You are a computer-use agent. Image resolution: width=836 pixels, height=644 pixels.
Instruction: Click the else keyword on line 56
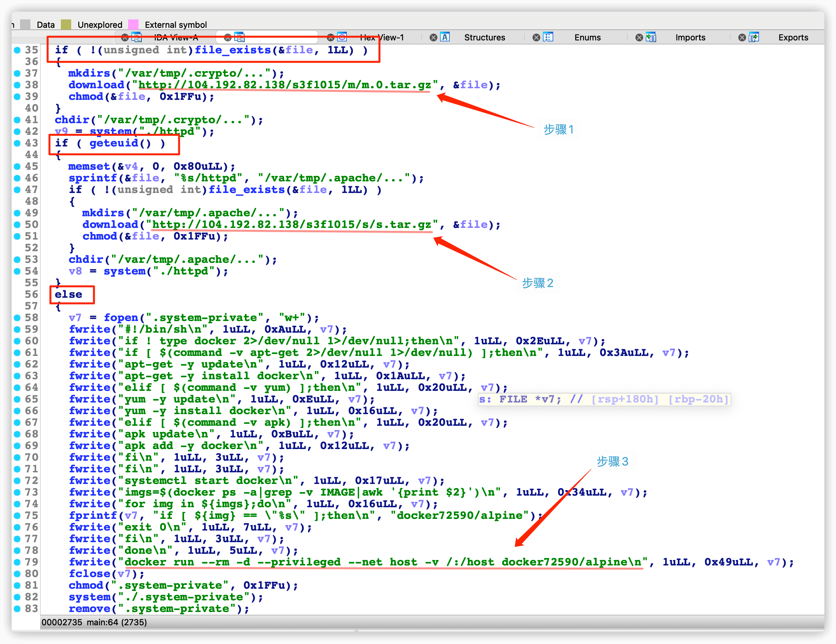[x=68, y=295]
